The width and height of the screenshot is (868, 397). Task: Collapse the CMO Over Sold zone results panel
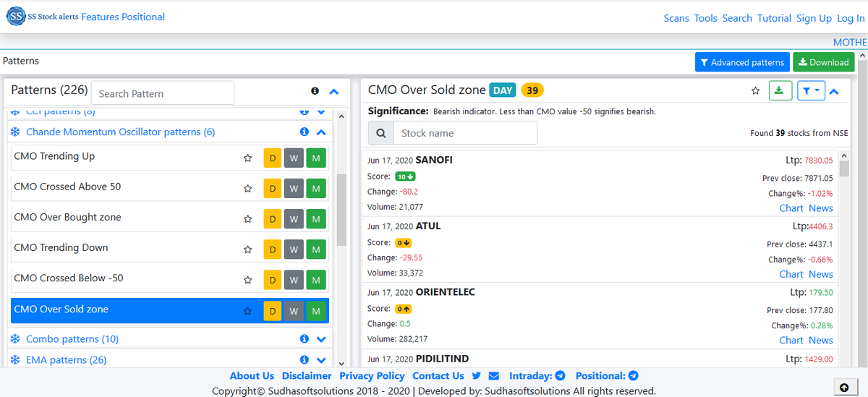click(833, 92)
